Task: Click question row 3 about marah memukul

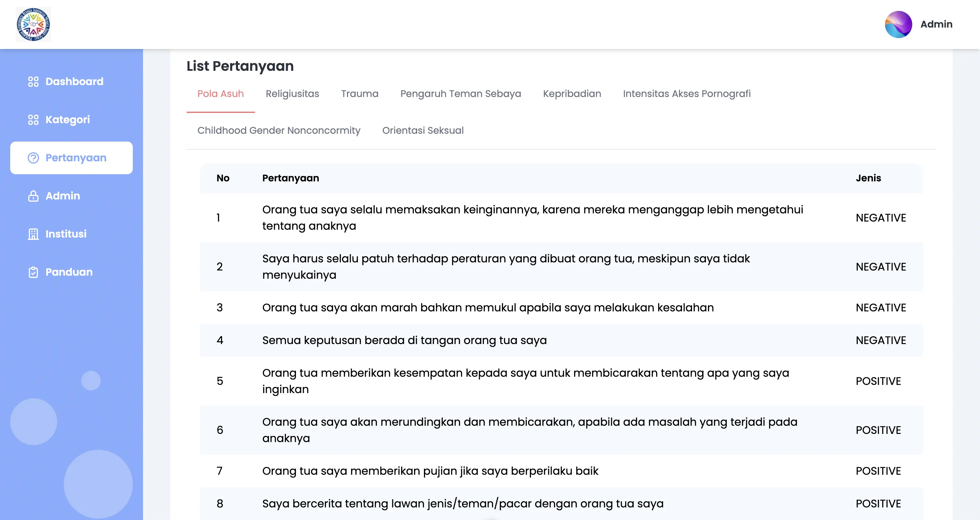Action: click(x=488, y=308)
